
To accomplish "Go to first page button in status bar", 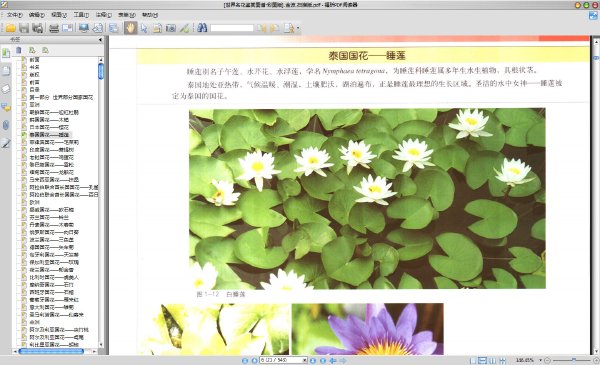I will coord(245,360).
